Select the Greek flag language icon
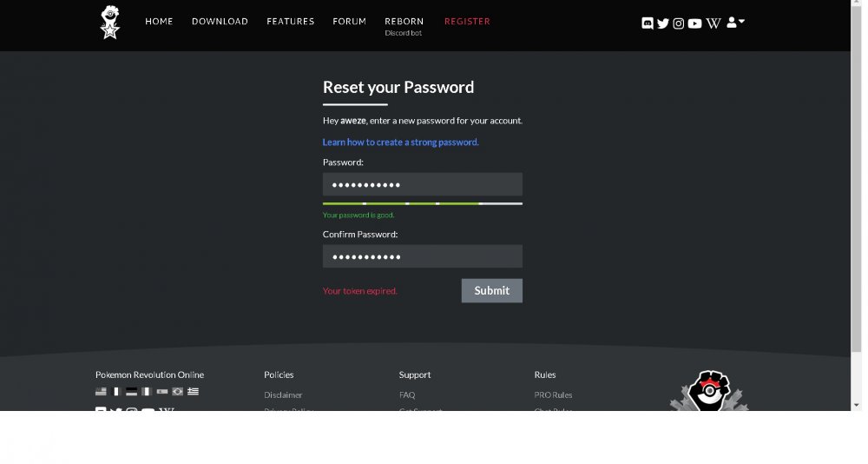 coord(193,392)
